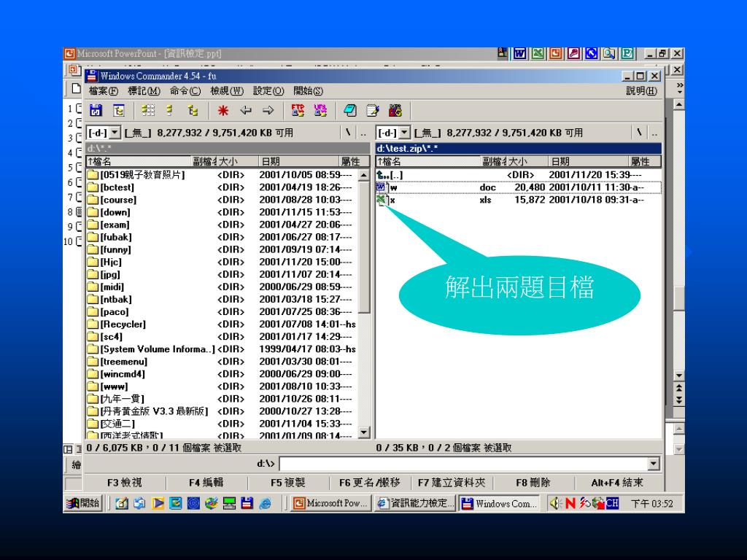747x560 pixels.
Task: Open the 檢視(W) menu
Action: pos(227,91)
